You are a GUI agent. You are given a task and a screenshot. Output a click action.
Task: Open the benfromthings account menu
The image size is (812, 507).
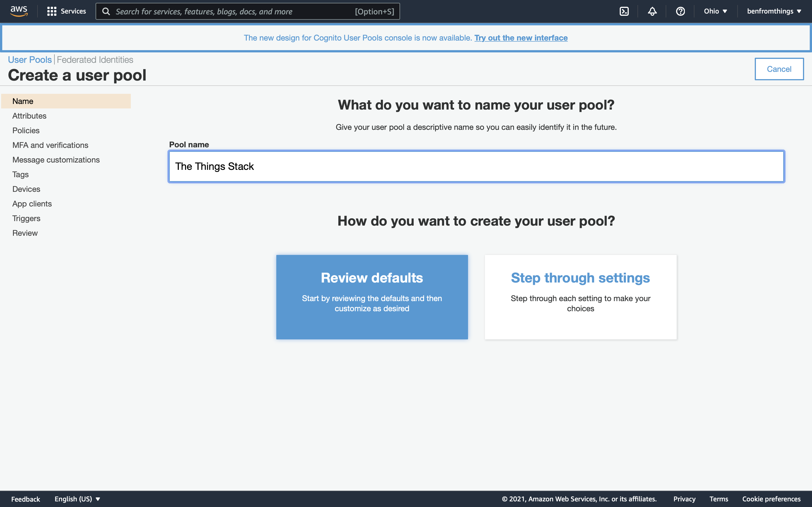[x=774, y=11]
